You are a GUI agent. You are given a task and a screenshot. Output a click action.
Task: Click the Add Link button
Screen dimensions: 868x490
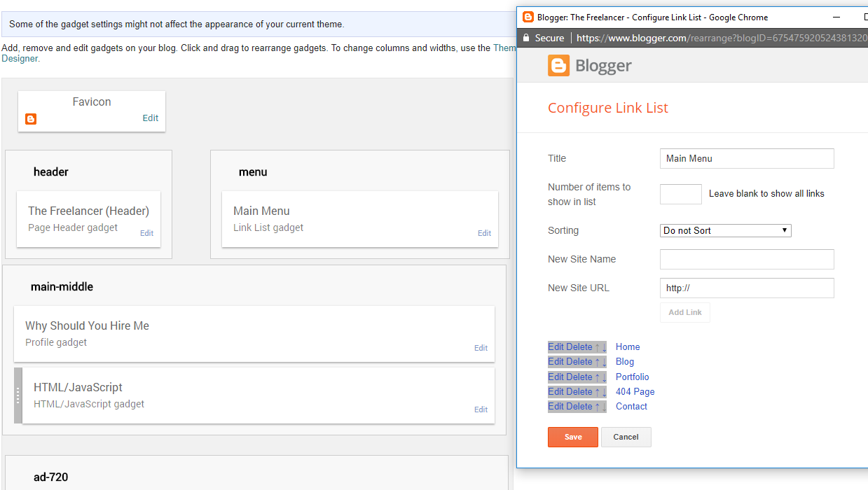pos(685,312)
